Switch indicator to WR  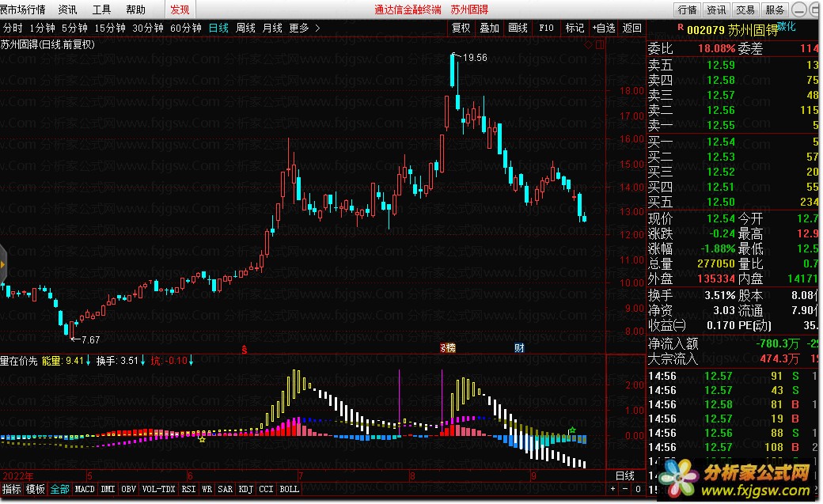click(x=207, y=489)
